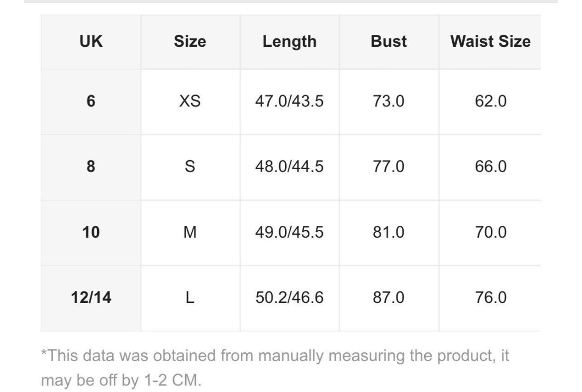The height and width of the screenshot is (392, 582).
Task: Select the UK 6 row label
Action: [x=91, y=101]
